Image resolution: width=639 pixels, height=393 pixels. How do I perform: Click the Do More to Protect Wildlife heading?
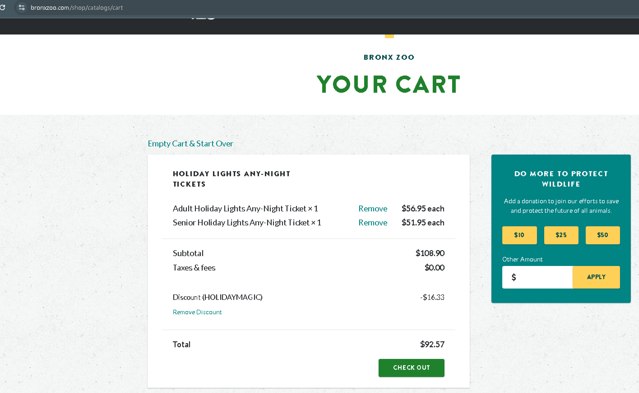click(561, 179)
